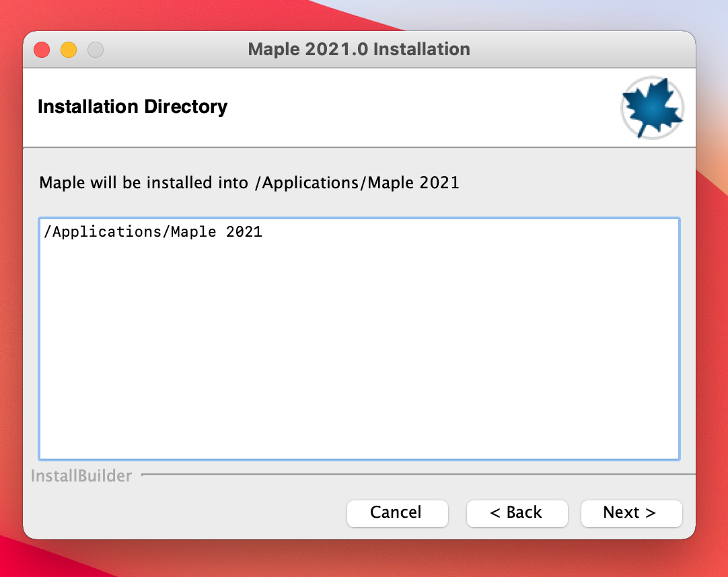Click the Maple leaf logo
This screenshot has width=728, height=577.
(652, 108)
